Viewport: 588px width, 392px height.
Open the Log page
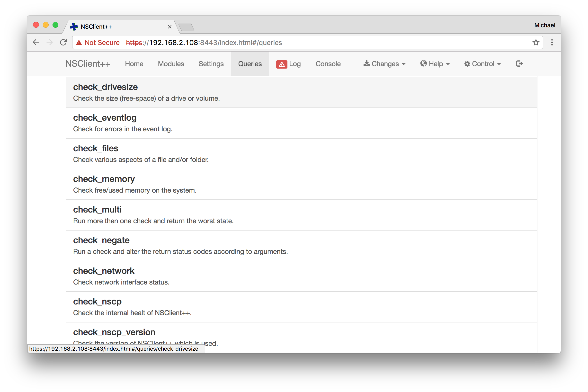pyautogui.click(x=295, y=64)
